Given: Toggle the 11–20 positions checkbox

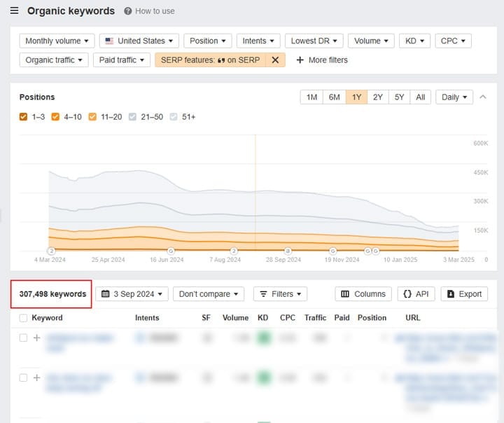Looking at the screenshot, I should pos(92,117).
